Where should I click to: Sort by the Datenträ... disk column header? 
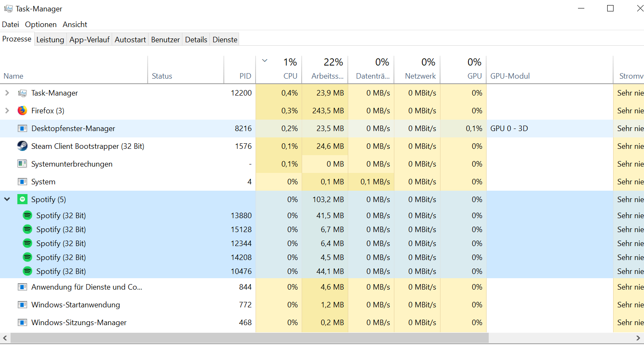tap(371, 70)
